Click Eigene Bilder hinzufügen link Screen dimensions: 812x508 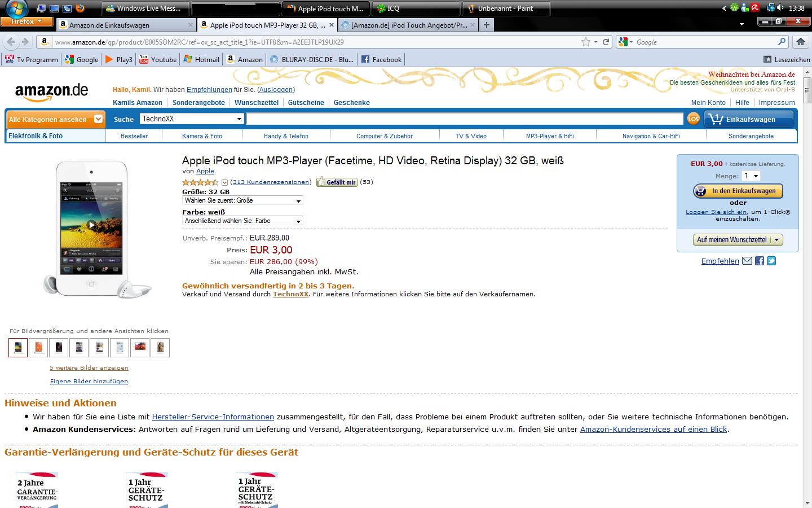[x=89, y=381]
